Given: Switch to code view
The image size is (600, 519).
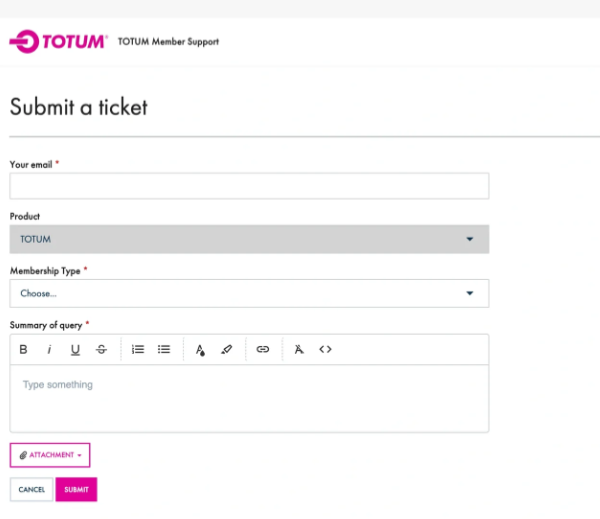Looking at the screenshot, I should point(325,350).
